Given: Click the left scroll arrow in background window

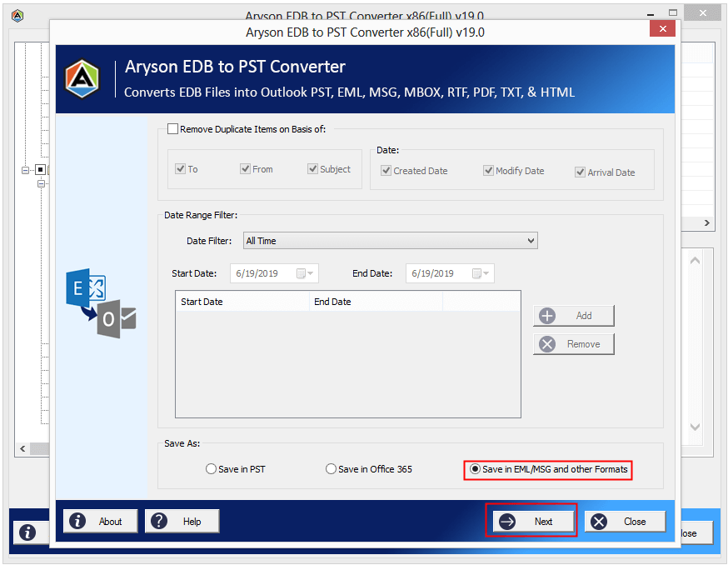Looking at the screenshot, I should (22, 449).
